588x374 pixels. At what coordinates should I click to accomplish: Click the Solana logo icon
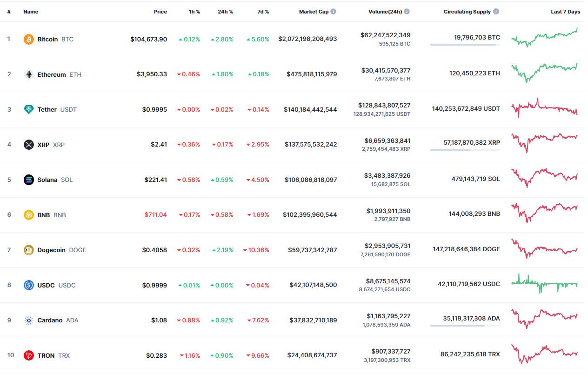[29, 180]
